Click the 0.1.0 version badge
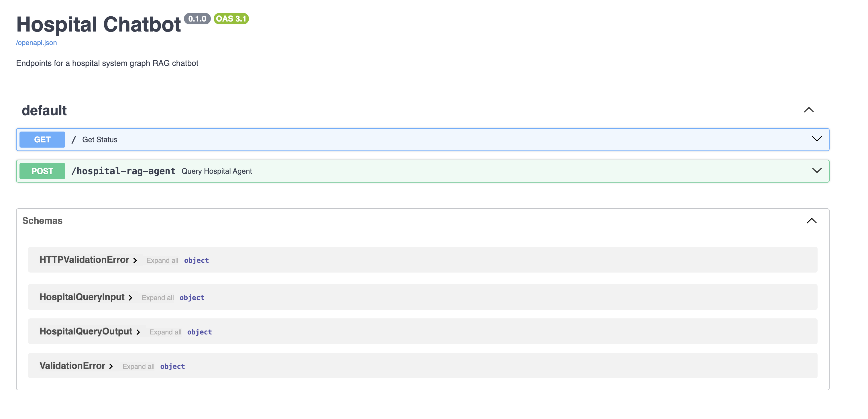868x419 pixels. pos(197,19)
